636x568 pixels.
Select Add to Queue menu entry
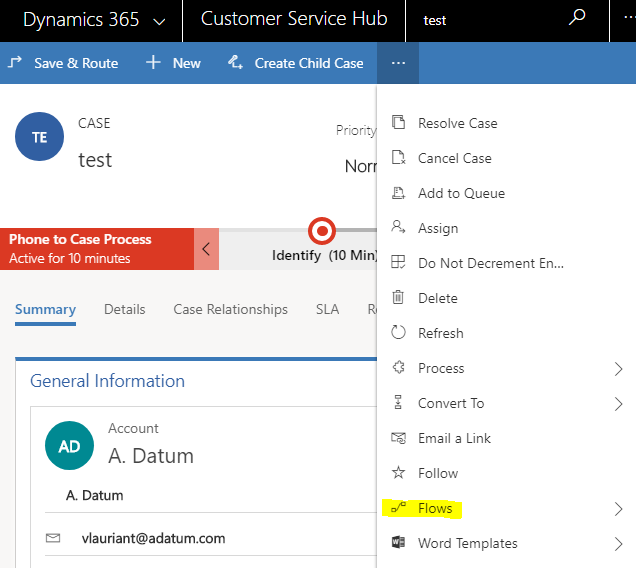pos(506,193)
